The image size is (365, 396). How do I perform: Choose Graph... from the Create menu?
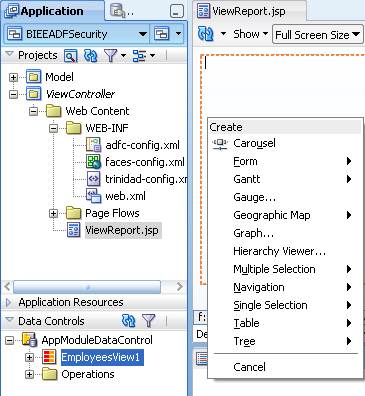pyautogui.click(x=286, y=233)
